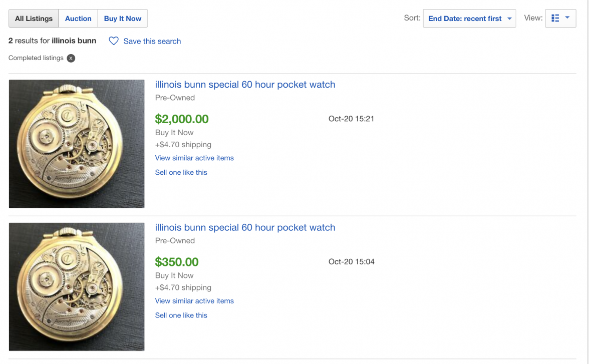The height and width of the screenshot is (364, 589).
Task: Remove the Completed listings filter with X
Action: (71, 58)
